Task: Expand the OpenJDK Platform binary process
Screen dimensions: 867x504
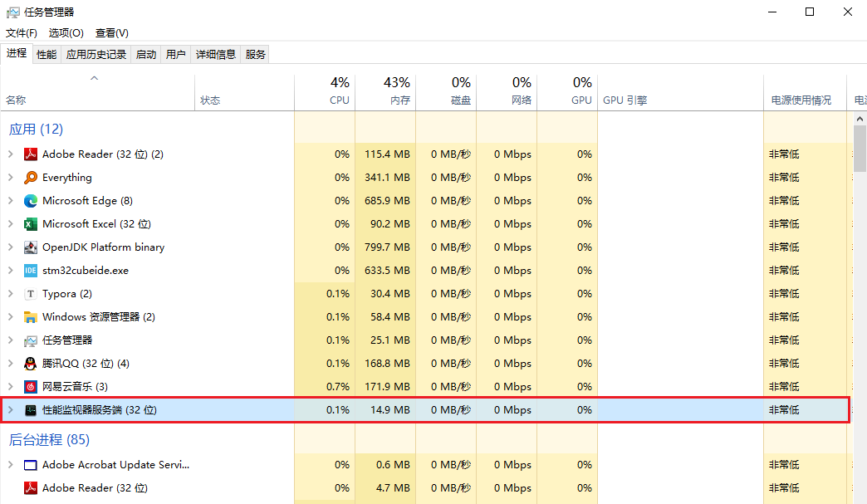Action: pyautogui.click(x=11, y=247)
